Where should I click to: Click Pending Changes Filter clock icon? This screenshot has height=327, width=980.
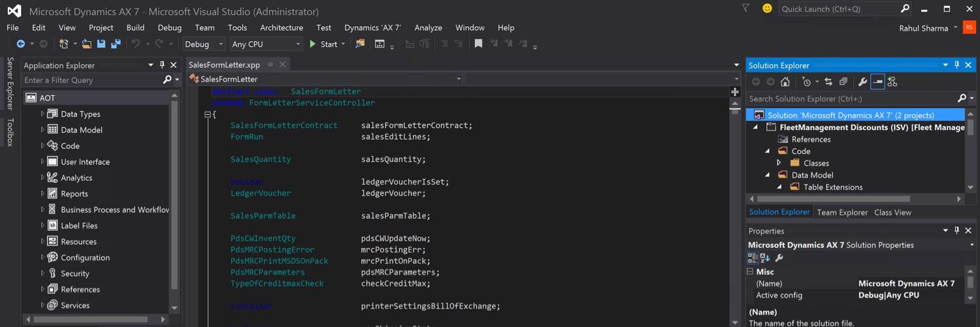coord(806,82)
